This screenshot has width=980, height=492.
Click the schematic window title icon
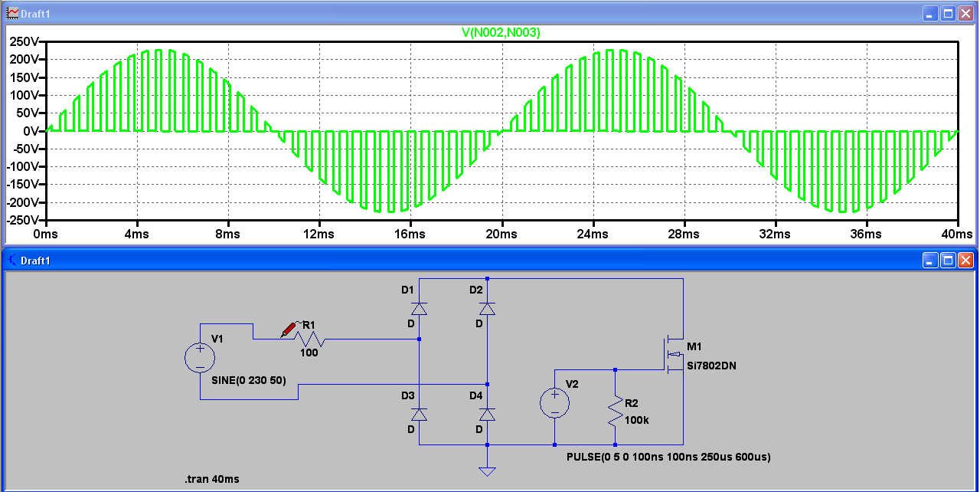pyautogui.click(x=12, y=261)
